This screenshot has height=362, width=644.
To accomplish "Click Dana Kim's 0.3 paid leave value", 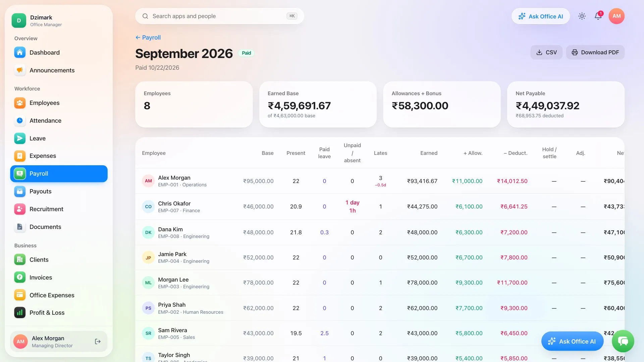I will point(324,232).
